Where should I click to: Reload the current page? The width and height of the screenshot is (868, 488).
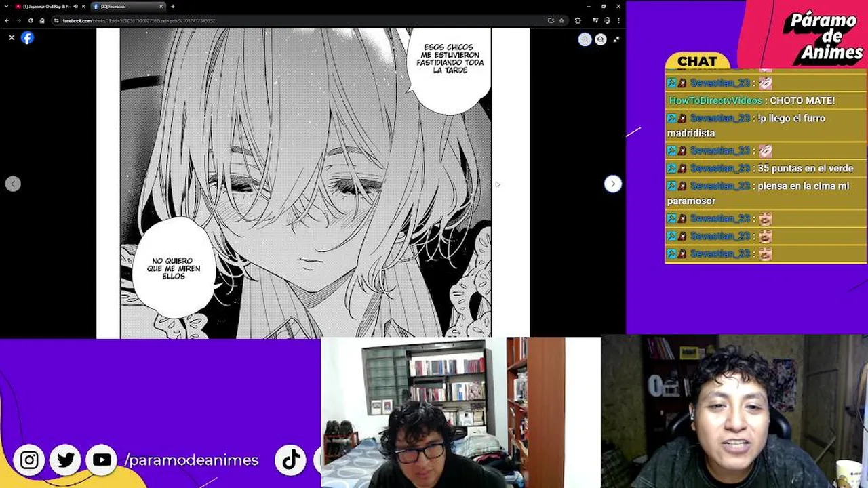click(31, 20)
